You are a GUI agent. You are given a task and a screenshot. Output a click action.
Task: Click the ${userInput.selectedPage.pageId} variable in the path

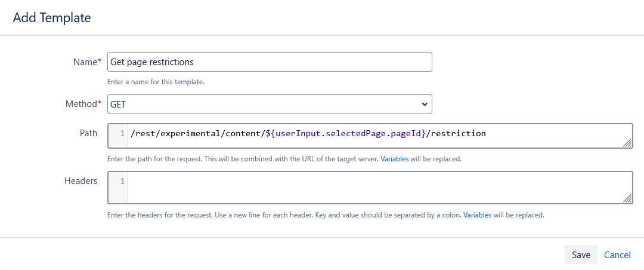(345, 134)
